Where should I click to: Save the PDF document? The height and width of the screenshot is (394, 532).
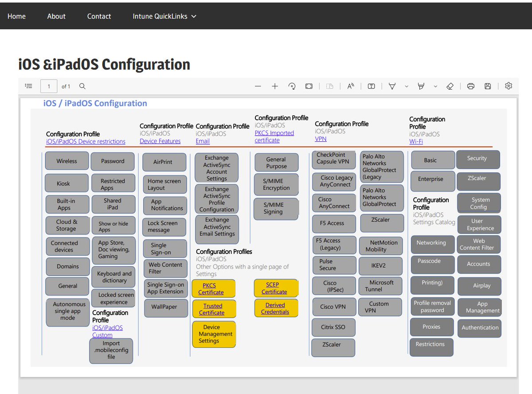pyautogui.click(x=488, y=86)
